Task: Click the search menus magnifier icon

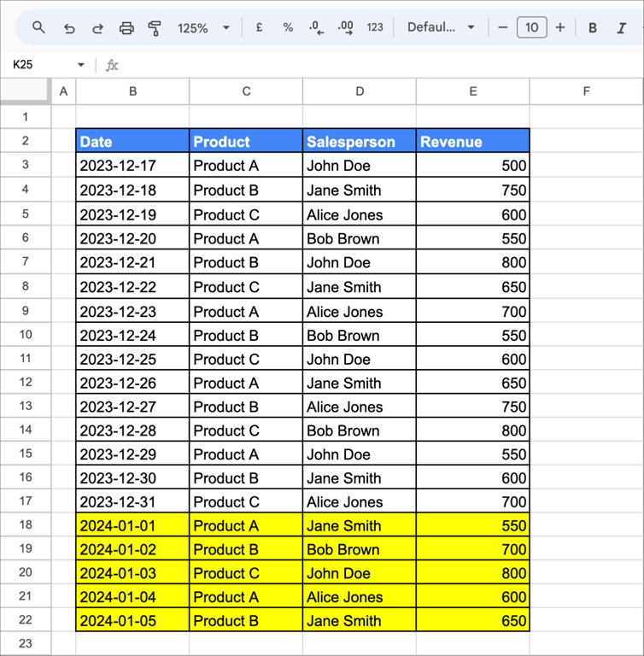Action: [38, 27]
